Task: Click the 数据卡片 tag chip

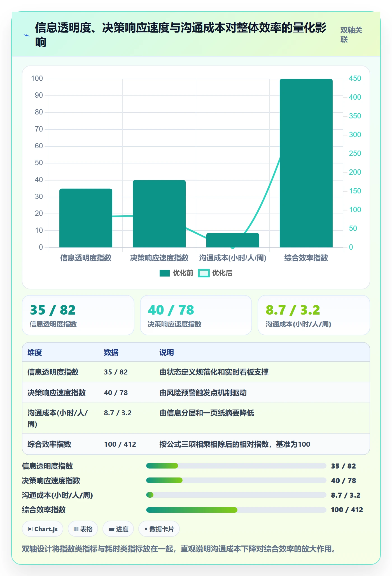Action: coord(159,529)
